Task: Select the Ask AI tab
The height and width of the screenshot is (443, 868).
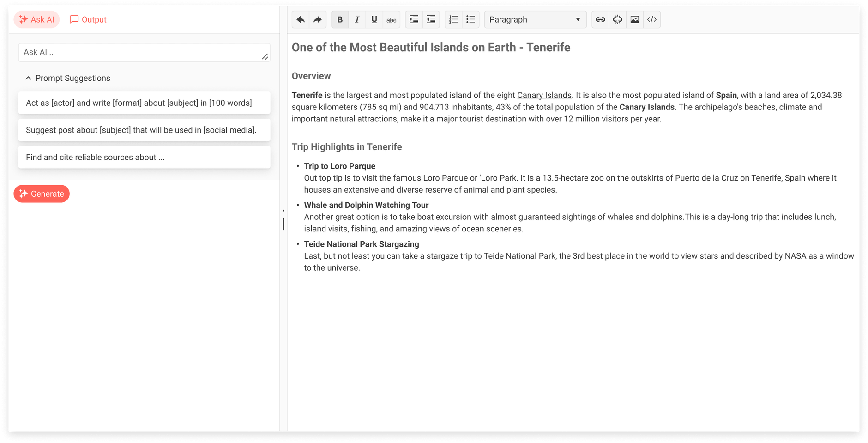Action: tap(36, 19)
